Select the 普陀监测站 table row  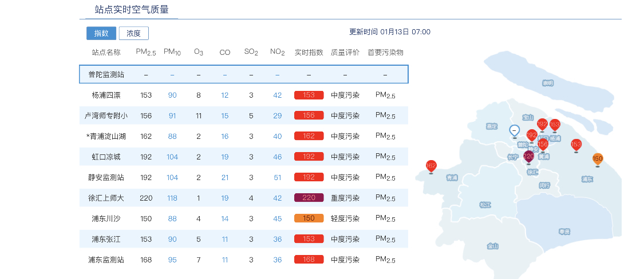tap(243, 74)
